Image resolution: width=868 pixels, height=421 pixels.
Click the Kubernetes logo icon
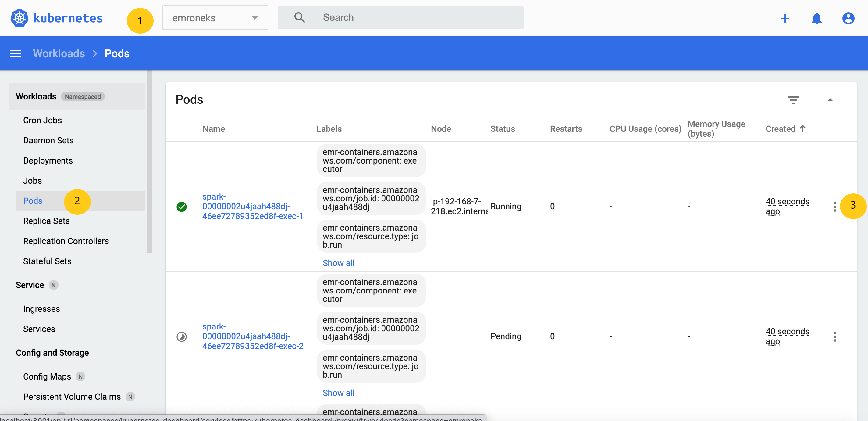(19, 18)
